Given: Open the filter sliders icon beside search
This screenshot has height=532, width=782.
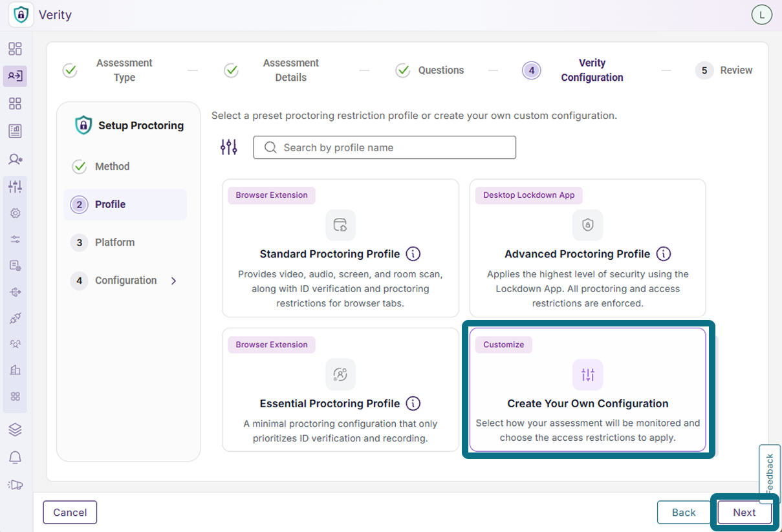Looking at the screenshot, I should pyautogui.click(x=229, y=147).
